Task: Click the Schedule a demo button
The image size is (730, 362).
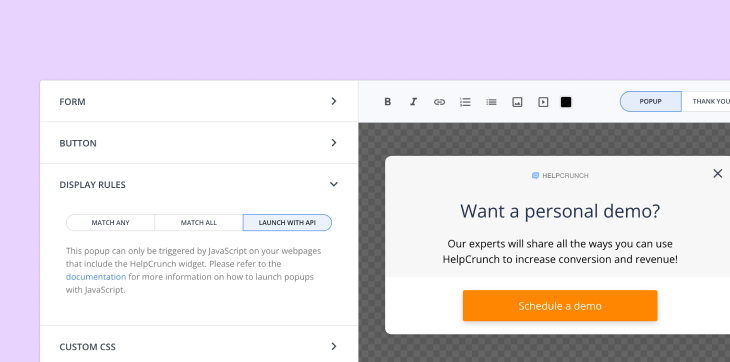Action: click(x=560, y=306)
